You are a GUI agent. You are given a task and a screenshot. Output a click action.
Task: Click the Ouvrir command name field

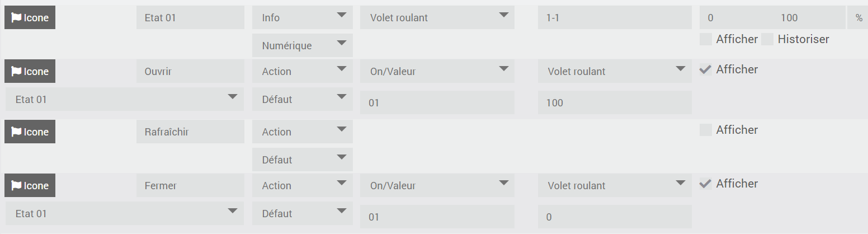[190, 72]
